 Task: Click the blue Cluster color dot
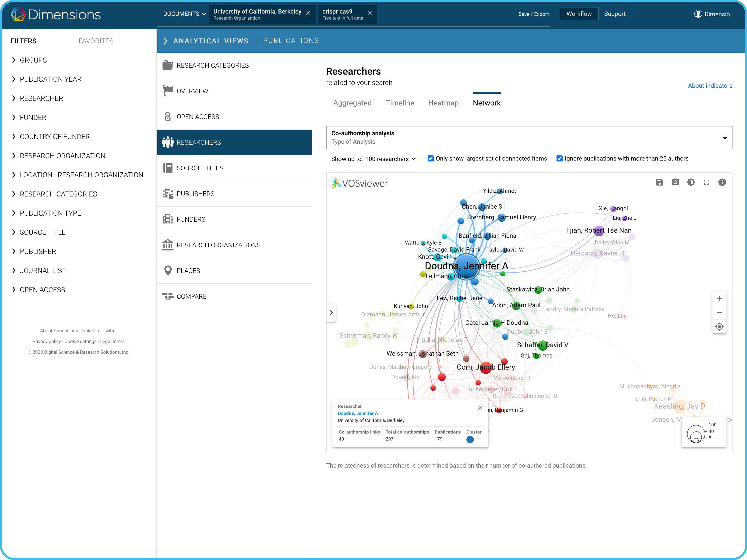point(470,440)
